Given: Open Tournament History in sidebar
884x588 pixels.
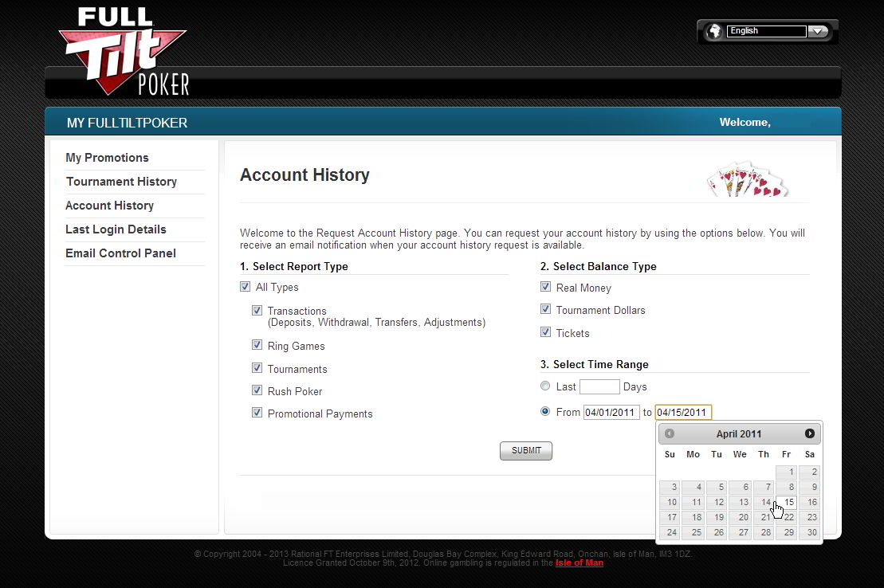Looking at the screenshot, I should (121, 182).
